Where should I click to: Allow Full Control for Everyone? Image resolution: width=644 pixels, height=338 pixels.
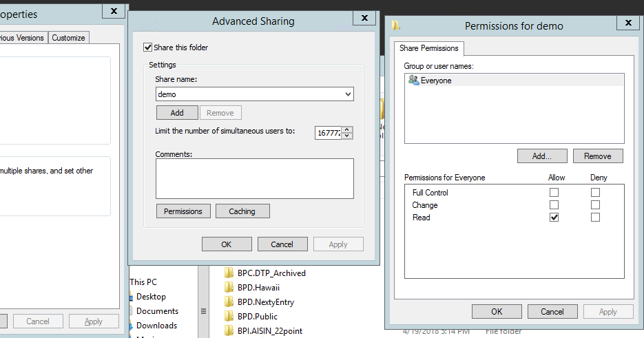pyautogui.click(x=554, y=193)
